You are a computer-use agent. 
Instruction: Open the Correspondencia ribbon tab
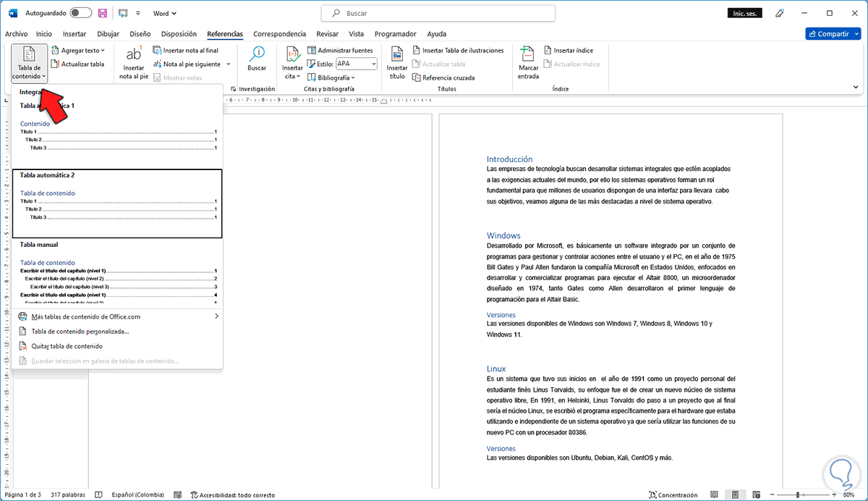(279, 33)
